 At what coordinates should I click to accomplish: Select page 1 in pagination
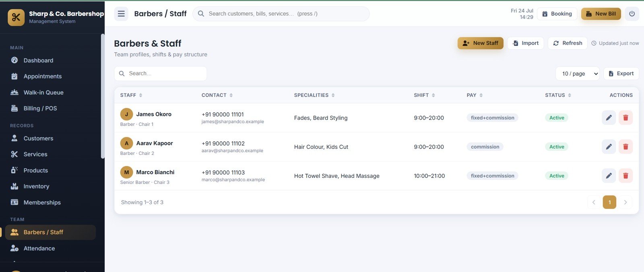(x=609, y=202)
